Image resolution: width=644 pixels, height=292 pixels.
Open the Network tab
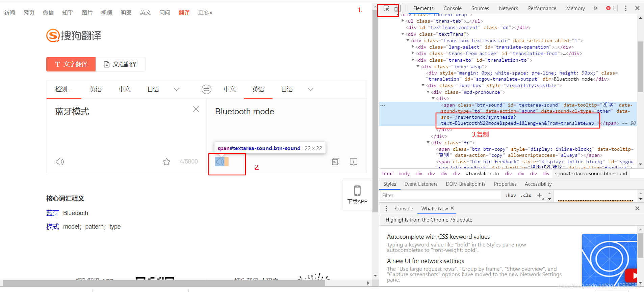tap(509, 8)
